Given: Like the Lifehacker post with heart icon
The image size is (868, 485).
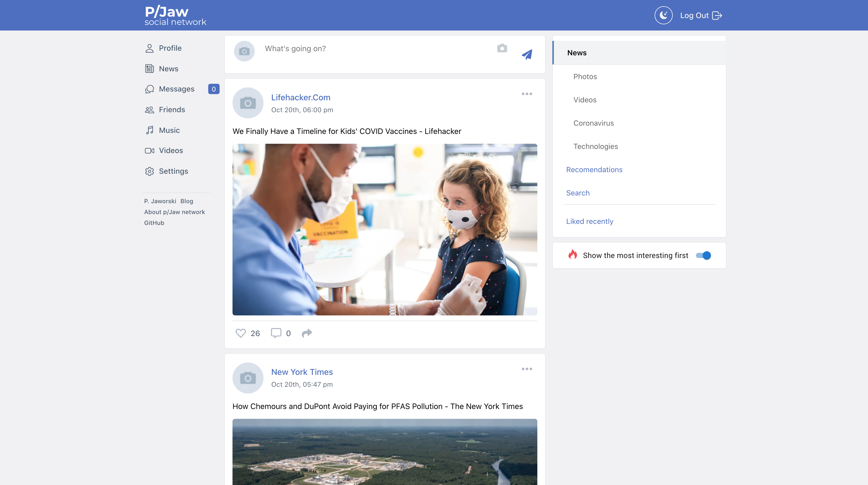Looking at the screenshot, I should tap(241, 333).
